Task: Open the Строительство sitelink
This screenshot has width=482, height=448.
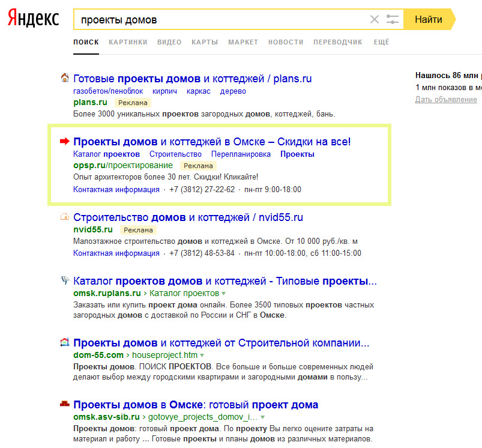Action: coord(175,154)
